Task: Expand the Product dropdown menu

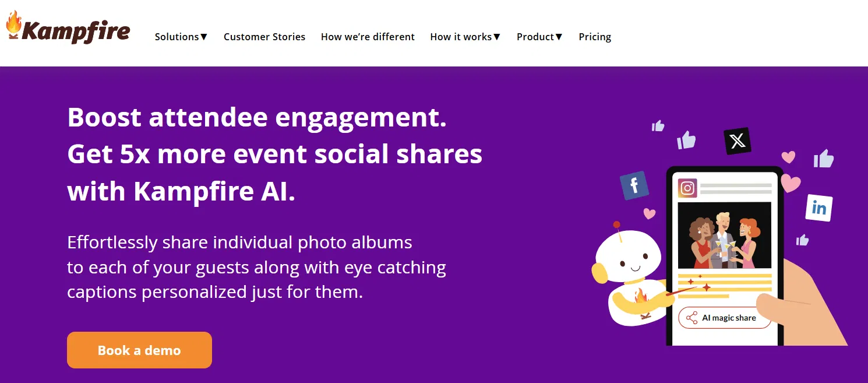Action: (539, 37)
